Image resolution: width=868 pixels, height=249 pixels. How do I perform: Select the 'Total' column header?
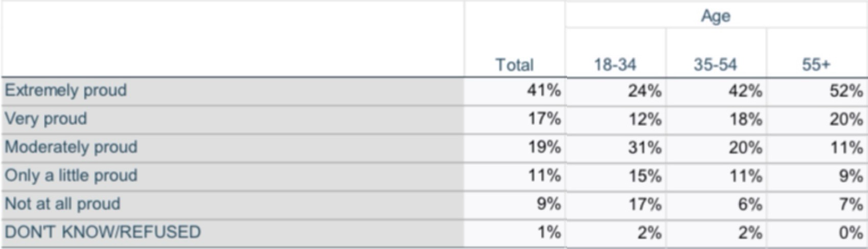[x=514, y=65]
